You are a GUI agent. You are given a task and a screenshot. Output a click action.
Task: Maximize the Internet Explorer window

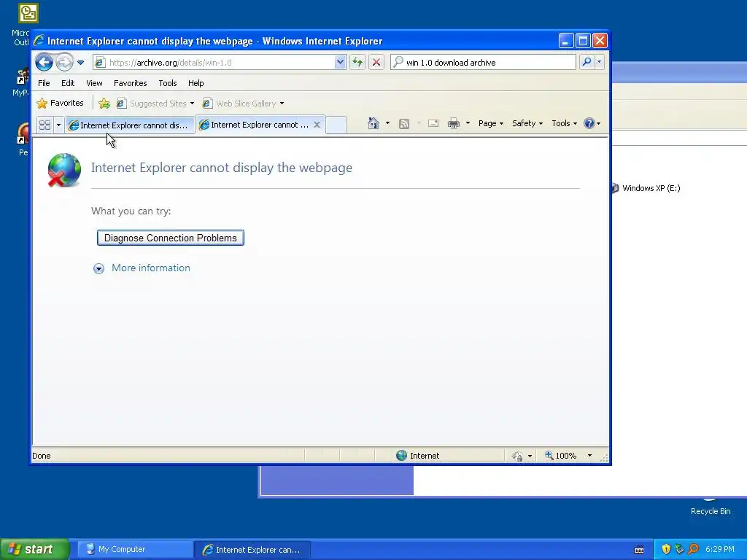pos(583,41)
